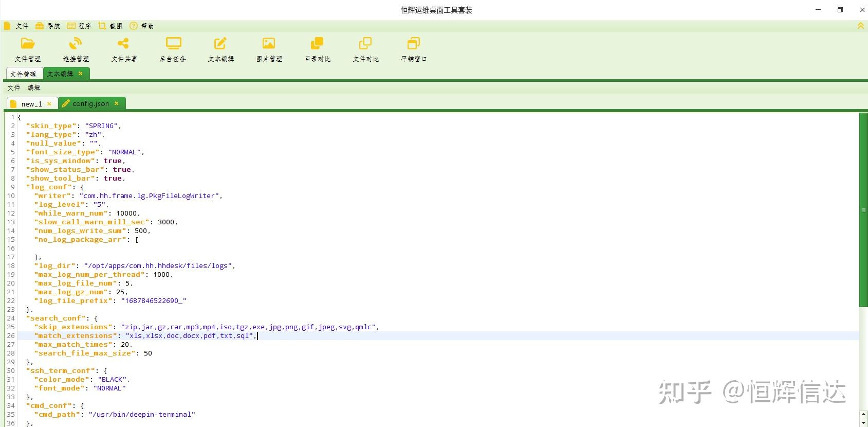Switch to the 文件管理 tab
The height and width of the screenshot is (427, 868).
click(23, 74)
